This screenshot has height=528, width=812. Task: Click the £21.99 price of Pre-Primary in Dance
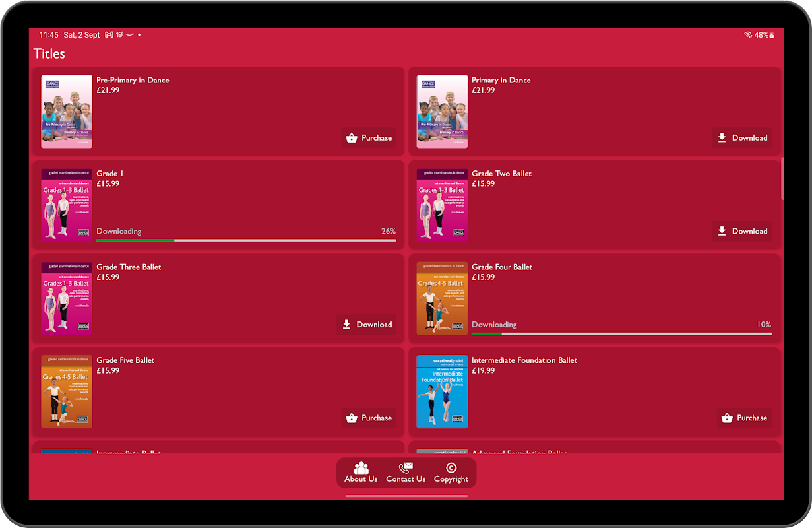tap(108, 90)
